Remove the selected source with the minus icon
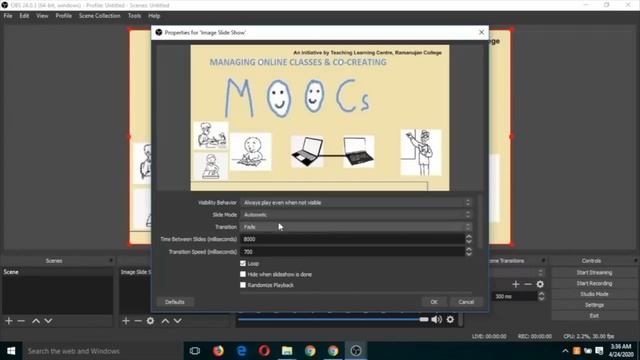This screenshot has height=360, width=640. tap(138, 321)
